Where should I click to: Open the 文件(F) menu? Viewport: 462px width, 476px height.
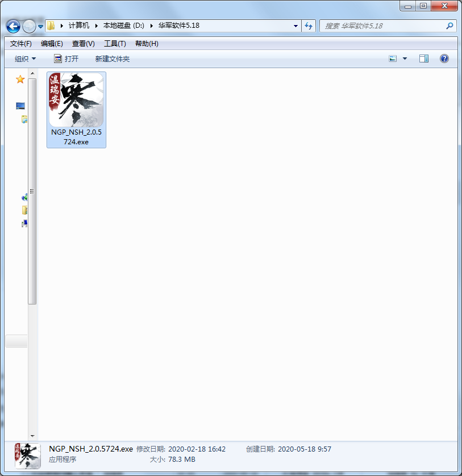pos(20,44)
